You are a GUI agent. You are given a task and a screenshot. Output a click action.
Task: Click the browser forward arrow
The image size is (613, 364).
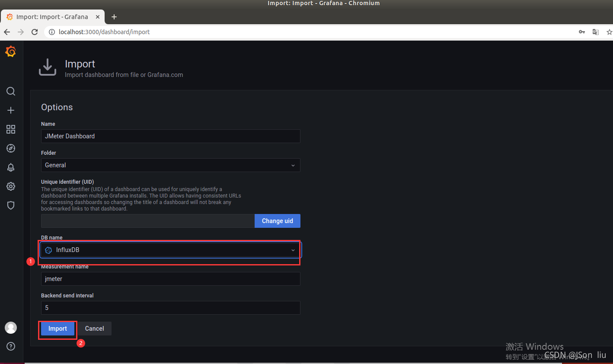pos(21,32)
